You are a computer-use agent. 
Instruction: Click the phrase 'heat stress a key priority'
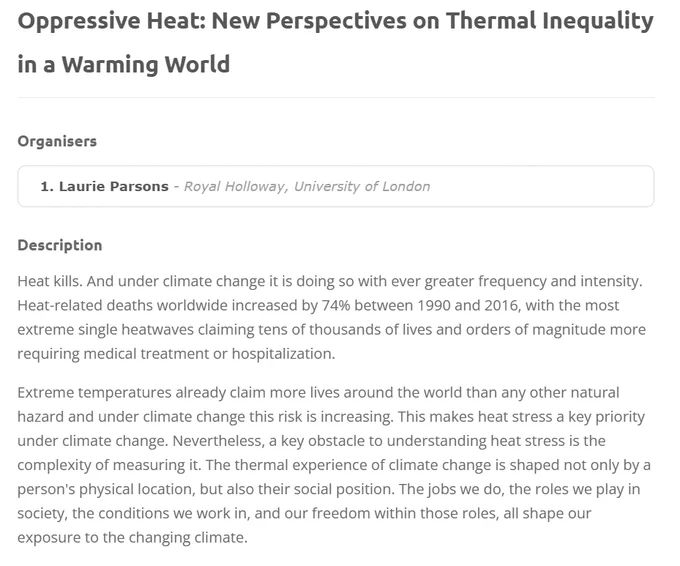(x=561, y=417)
